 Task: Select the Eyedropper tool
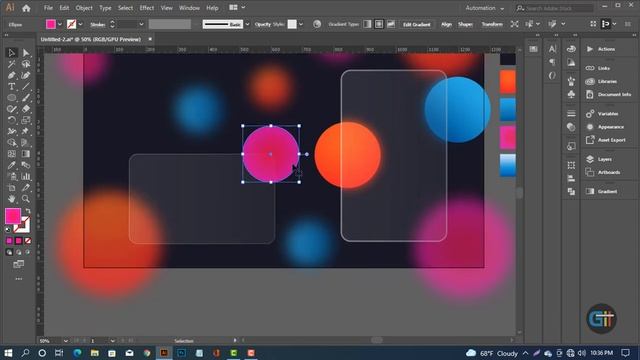[11, 165]
